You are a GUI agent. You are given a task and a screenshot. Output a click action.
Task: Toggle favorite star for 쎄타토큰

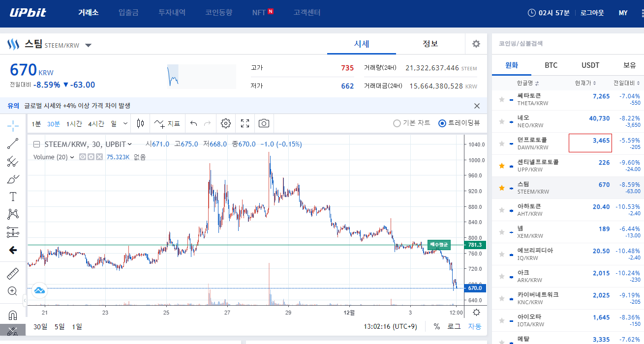tap(501, 99)
